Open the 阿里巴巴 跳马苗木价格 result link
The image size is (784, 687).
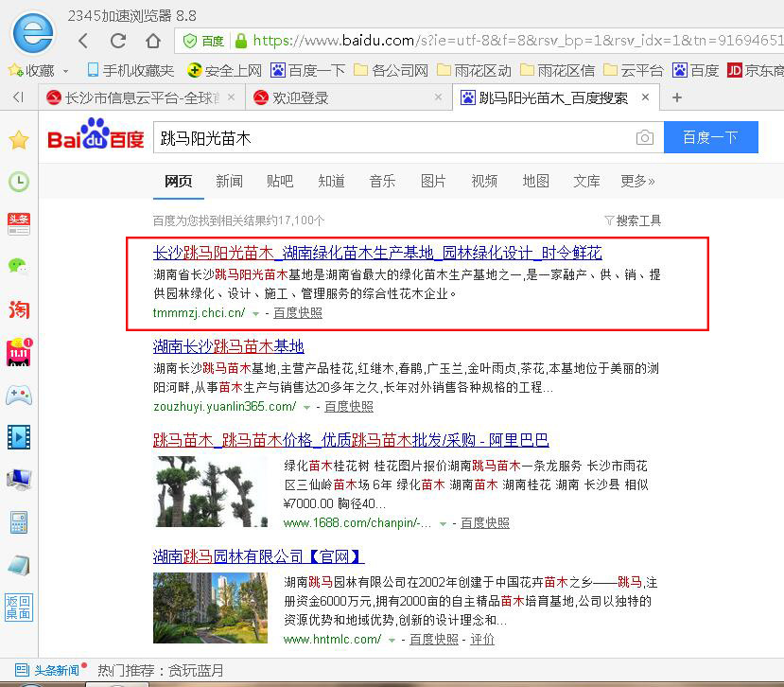351,440
